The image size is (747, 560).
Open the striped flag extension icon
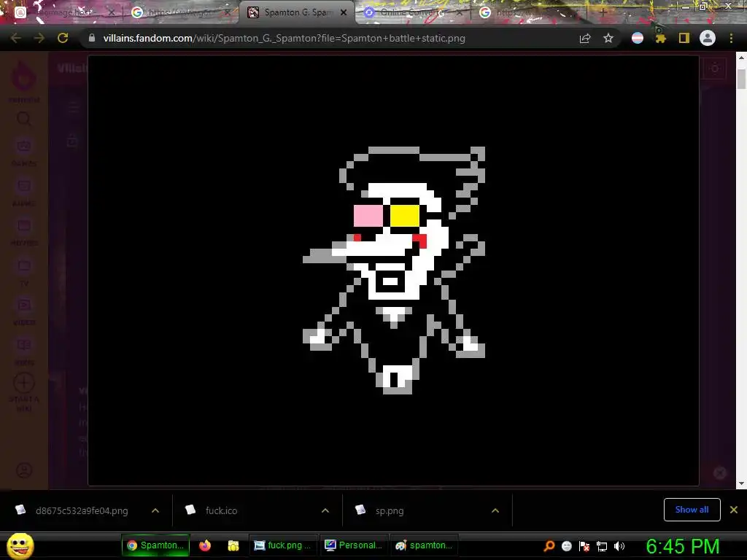pyautogui.click(x=638, y=38)
